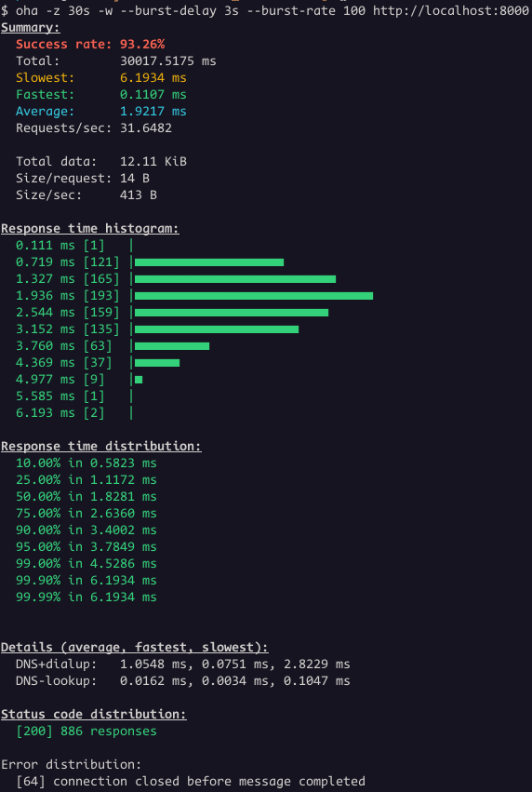Click 'Status code distribution:' heading
The width and height of the screenshot is (532, 792).
[x=94, y=714]
